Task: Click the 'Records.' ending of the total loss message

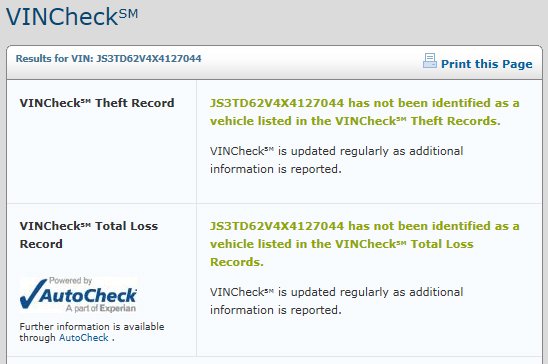Action: (237, 262)
